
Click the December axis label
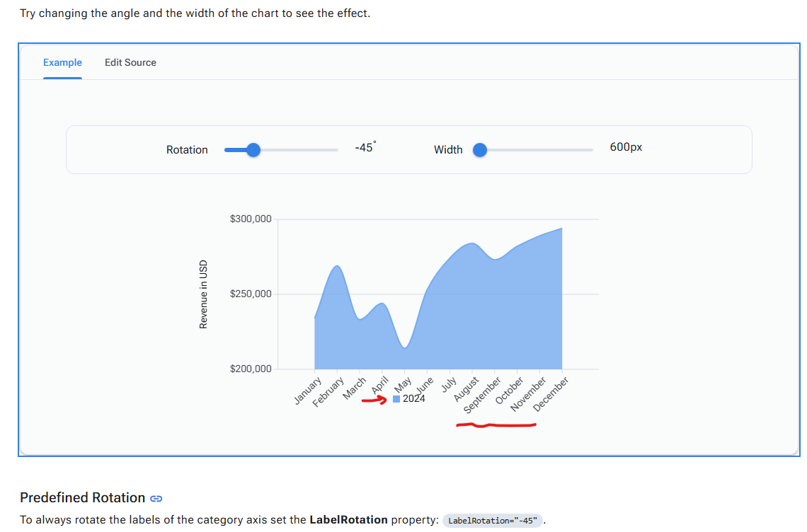pyautogui.click(x=551, y=393)
